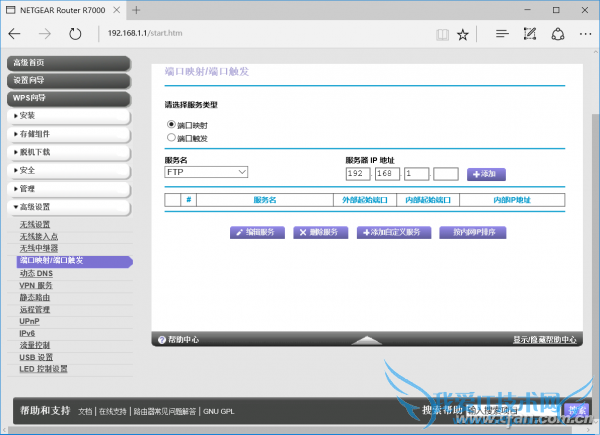
Task: Click the 删除服务 button
Action: (321, 232)
